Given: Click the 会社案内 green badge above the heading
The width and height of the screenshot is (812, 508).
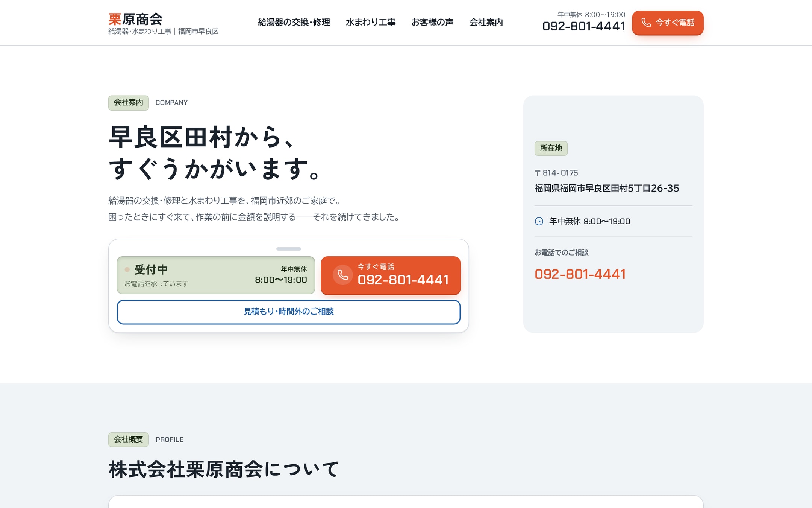Looking at the screenshot, I should tap(129, 103).
